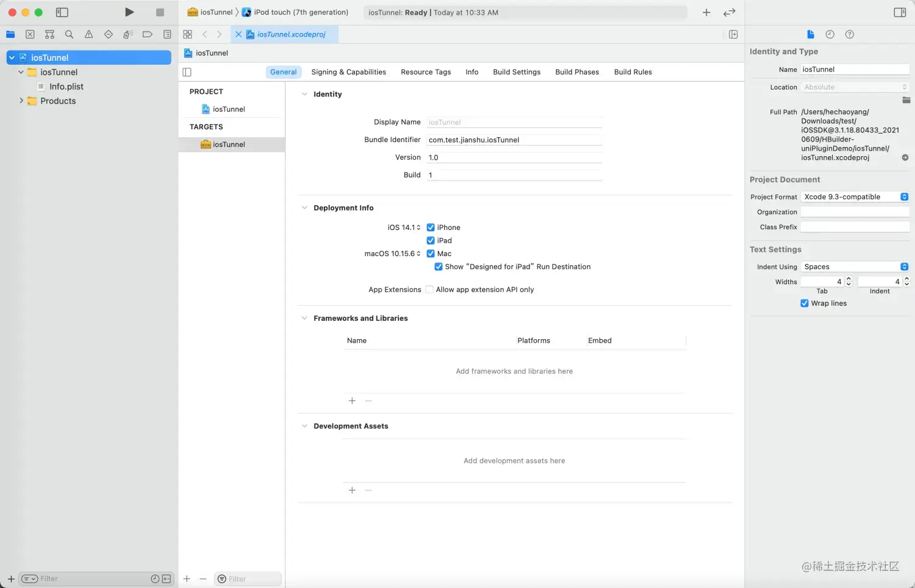Collapse the Deployment Info section
This screenshot has height=588, width=915.
304,208
